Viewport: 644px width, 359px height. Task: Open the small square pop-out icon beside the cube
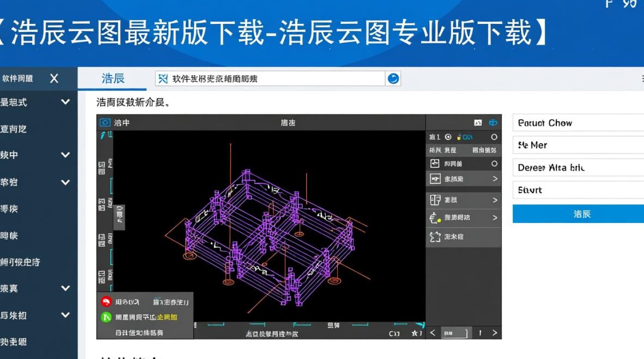coord(478,122)
